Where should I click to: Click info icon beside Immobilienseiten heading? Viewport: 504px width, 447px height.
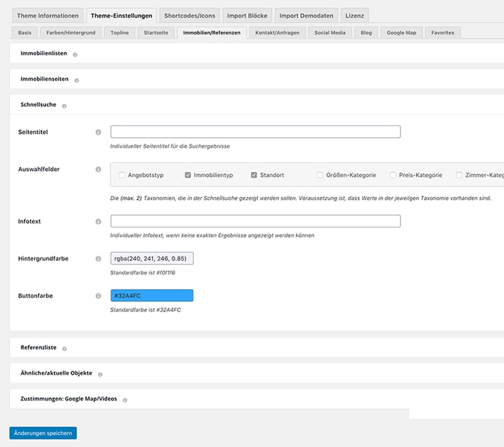76,80
